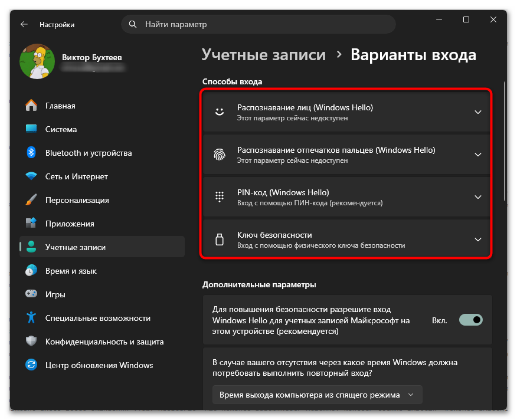Click the PIN keypad dots icon
This screenshot has width=517, height=420.
click(x=220, y=197)
